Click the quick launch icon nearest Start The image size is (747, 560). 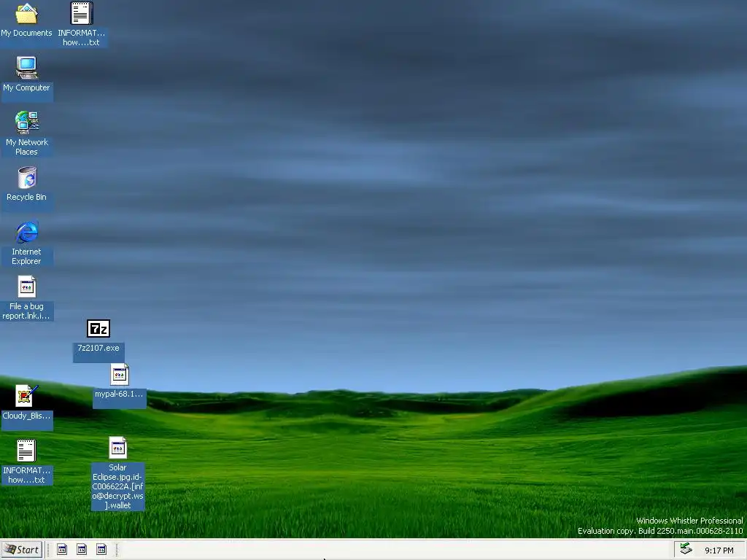[x=62, y=550]
